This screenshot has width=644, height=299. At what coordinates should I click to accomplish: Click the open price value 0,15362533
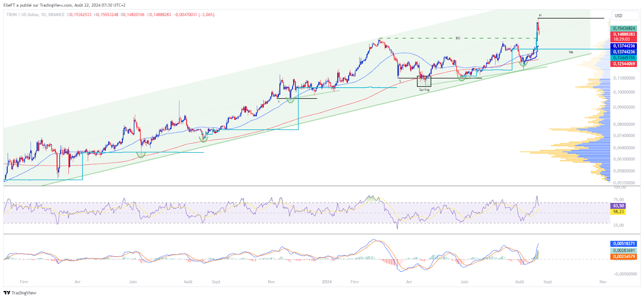pyautogui.click(x=81, y=15)
